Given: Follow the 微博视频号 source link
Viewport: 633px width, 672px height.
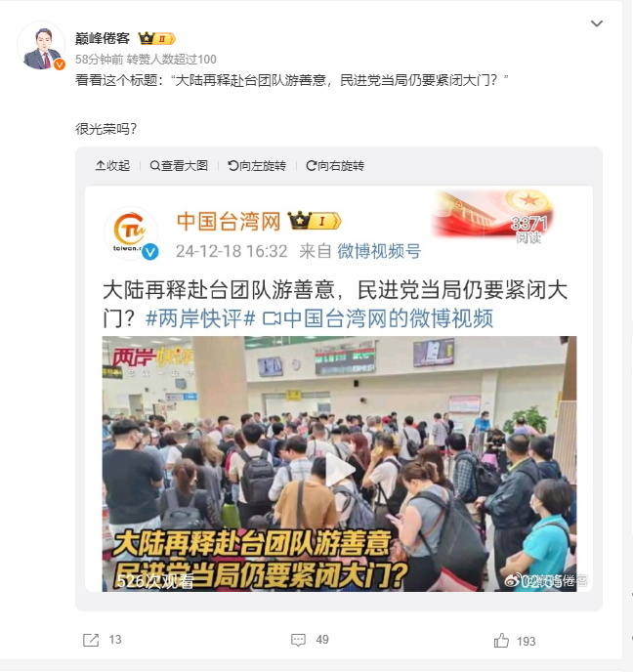Looking at the screenshot, I should [379, 251].
